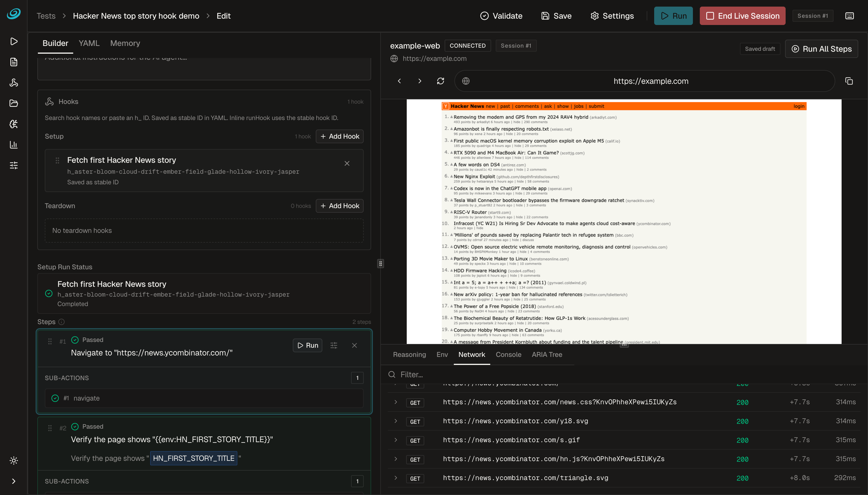Screen dimensions: 868x495
Task: Click the preview panel drag handle dots
Action: click(624, 345)
